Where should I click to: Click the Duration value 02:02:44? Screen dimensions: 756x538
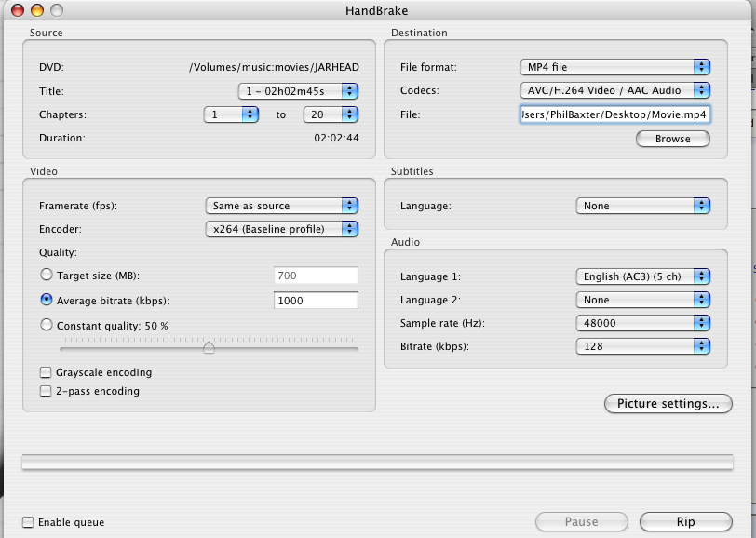coord(336,138)
